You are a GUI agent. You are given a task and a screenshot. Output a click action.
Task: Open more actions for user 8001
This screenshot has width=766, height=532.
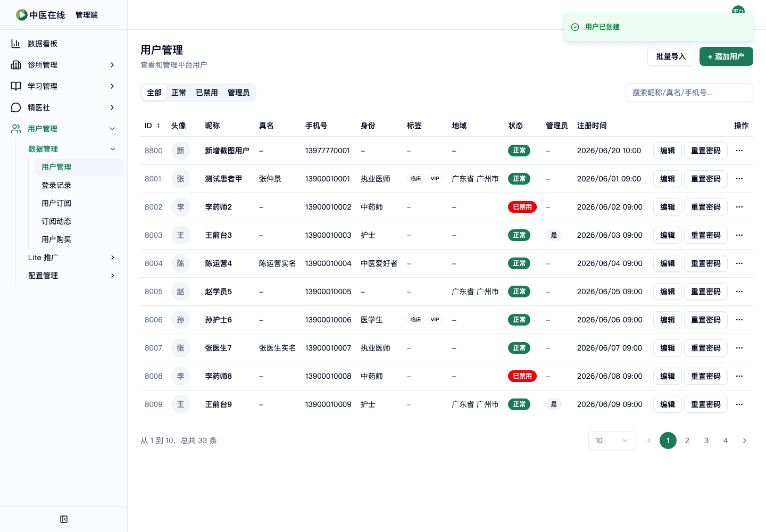(739, 179)
